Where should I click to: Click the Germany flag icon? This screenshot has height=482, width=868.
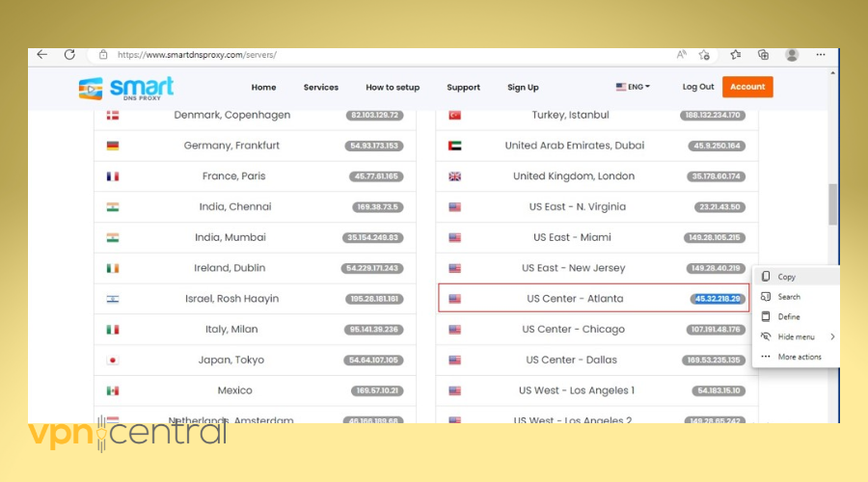(113, 147)
